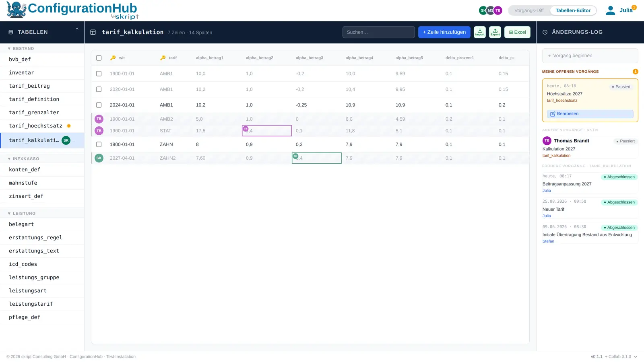Screen dimensions: 644x362
Task: Expand the version dropdown in footer
Action: click(636, 357)
